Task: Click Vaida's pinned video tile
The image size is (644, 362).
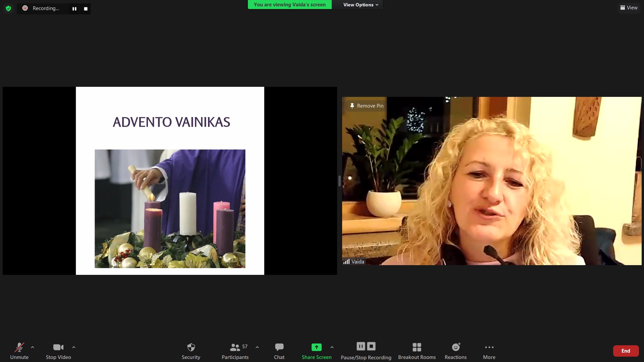Action: point(492,181)
